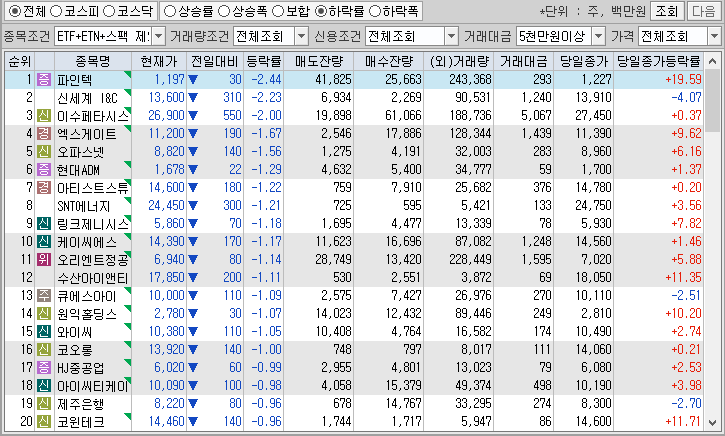Click the 신 badge on 코윈테크 row

click(44, 422)
